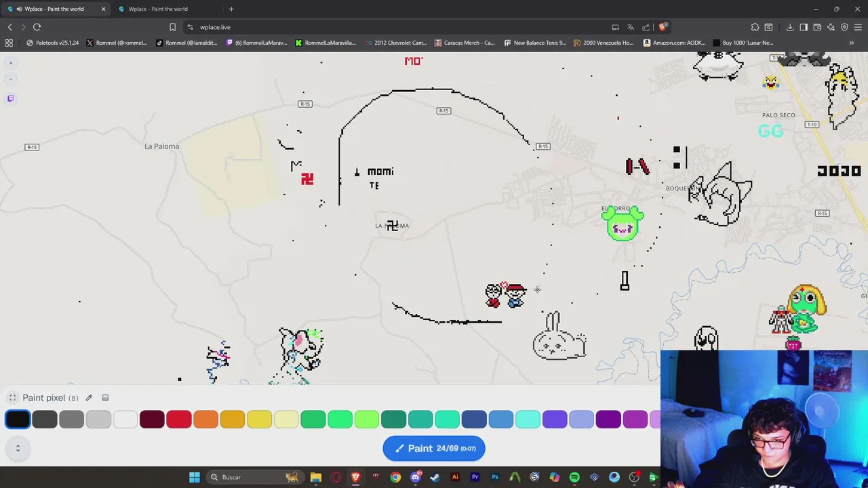Open a new browser tab
The width and height of the screenshot is (868, 488).
(x=231, y=9)
